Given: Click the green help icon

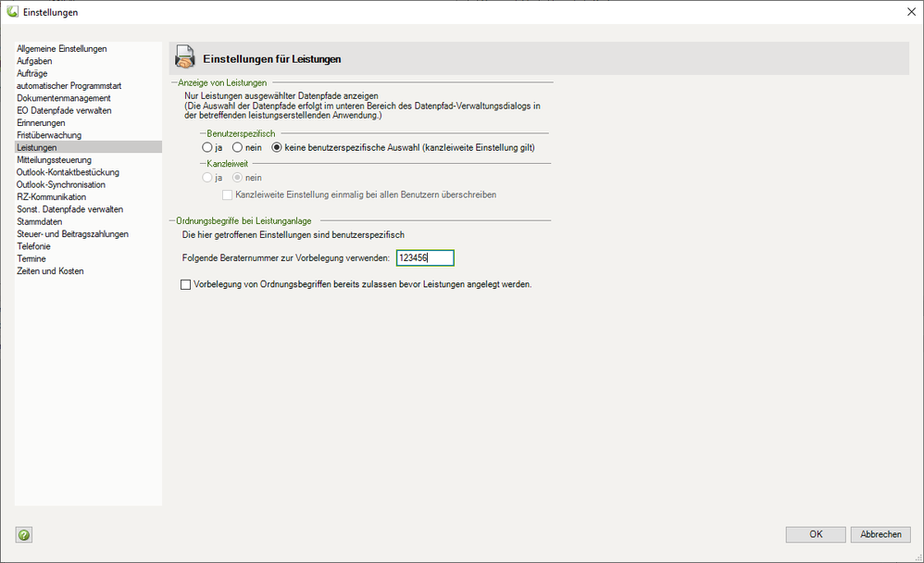Looking at the screenshot, I should click(x=24, y=534).
